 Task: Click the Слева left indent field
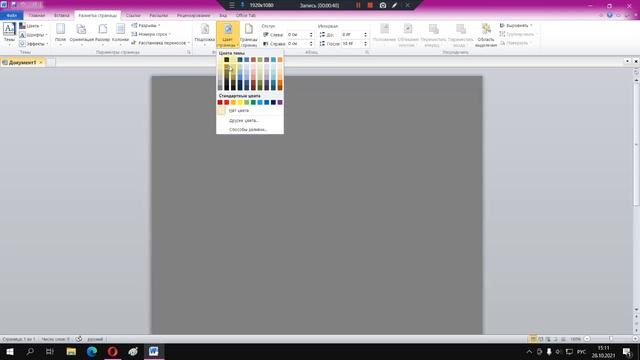(298, 34)
